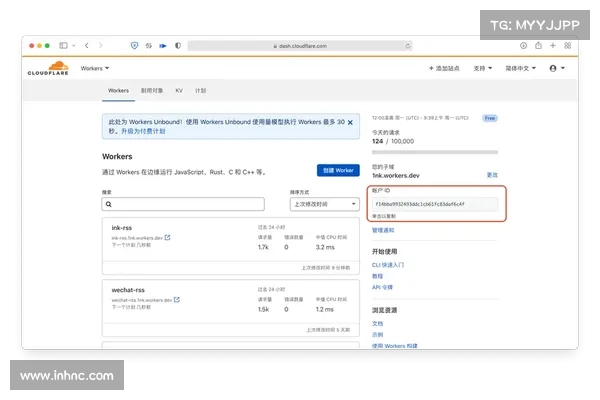
Task: Open the user account dropdown
Action: point(557,68)
